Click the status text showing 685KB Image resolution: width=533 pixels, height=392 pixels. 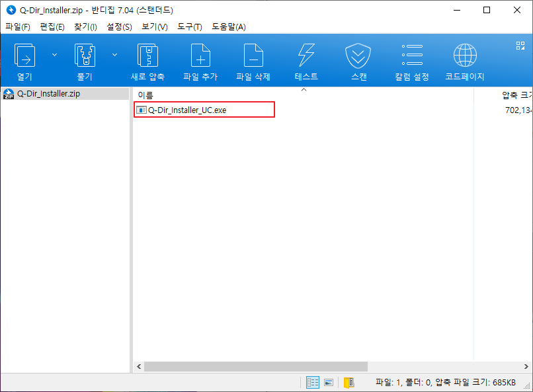click(445, 383)
